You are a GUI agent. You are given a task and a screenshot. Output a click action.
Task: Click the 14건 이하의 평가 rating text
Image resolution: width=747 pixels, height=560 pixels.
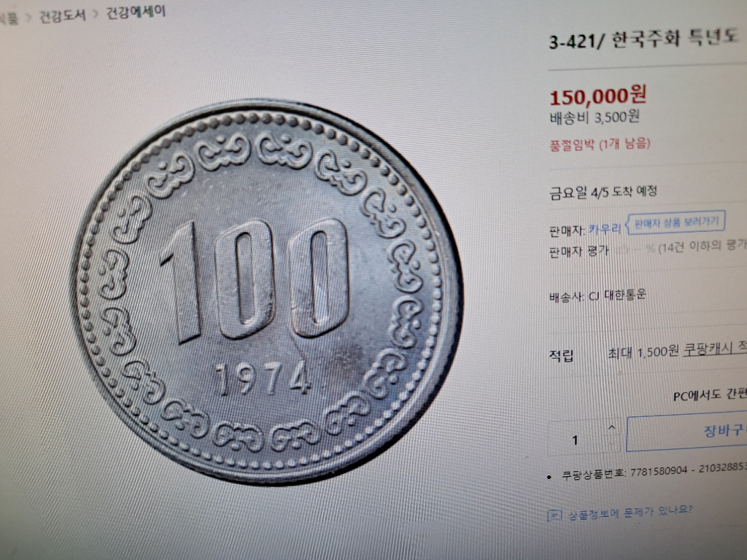(703, 246)
